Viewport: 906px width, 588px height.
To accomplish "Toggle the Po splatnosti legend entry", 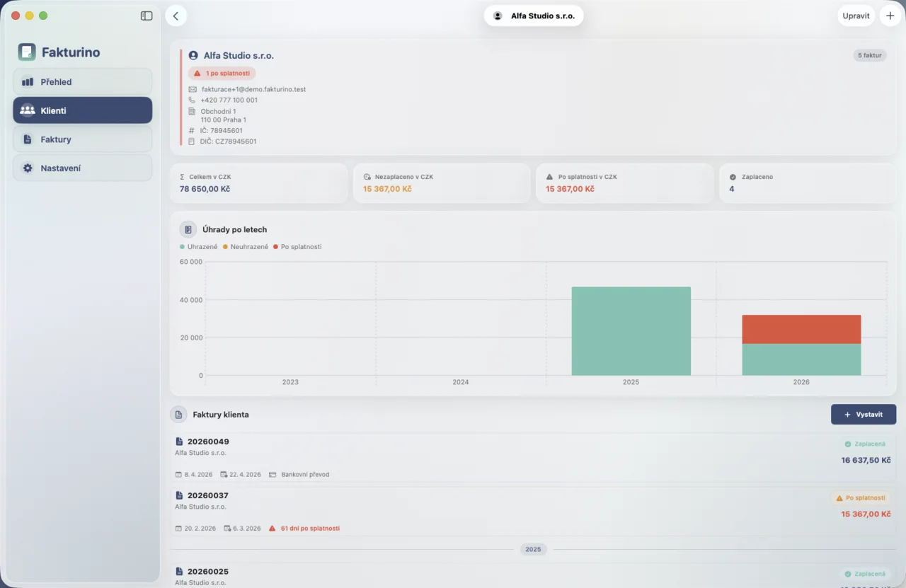I will [x=297, y=247].
